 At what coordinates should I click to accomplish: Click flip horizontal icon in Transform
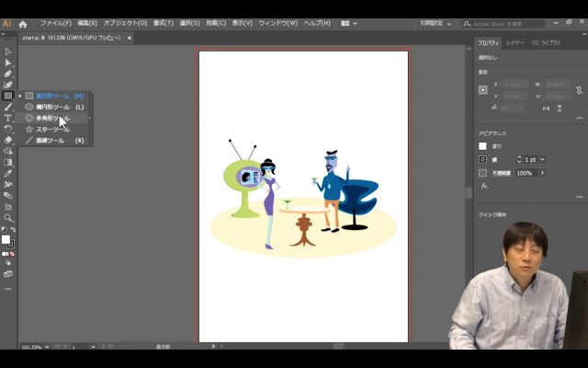pos(546,109)
